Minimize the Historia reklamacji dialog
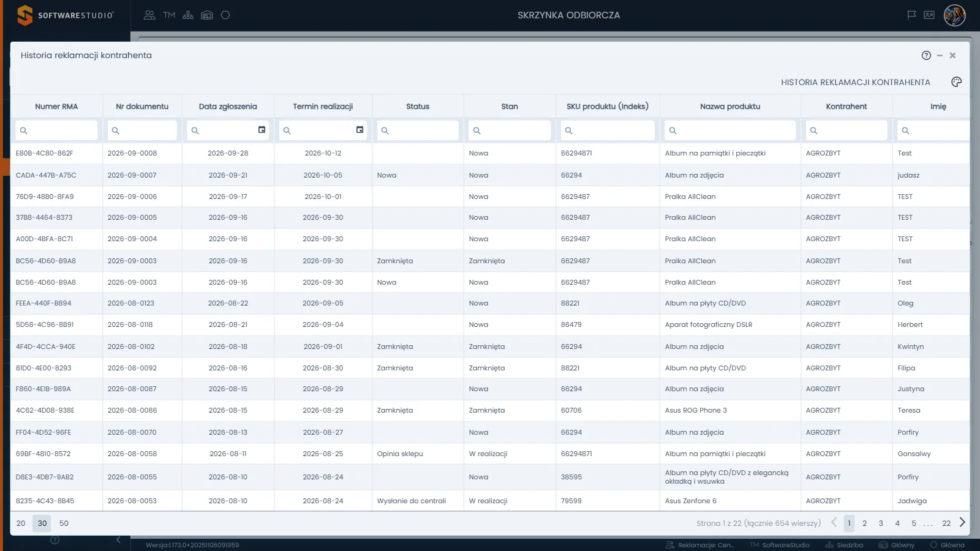The image size is (980, 551). pos(940,55)
